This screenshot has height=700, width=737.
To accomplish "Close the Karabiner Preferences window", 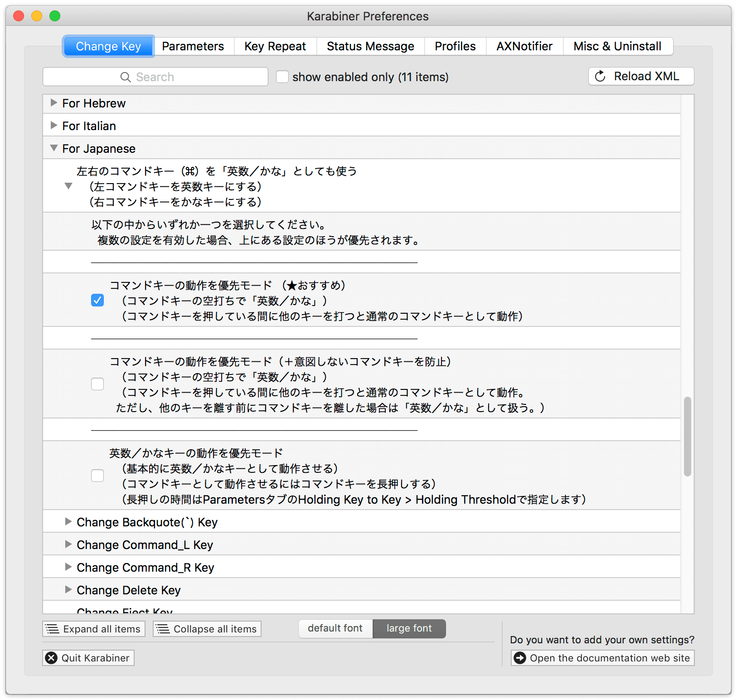I will click(x=19, y=16).
